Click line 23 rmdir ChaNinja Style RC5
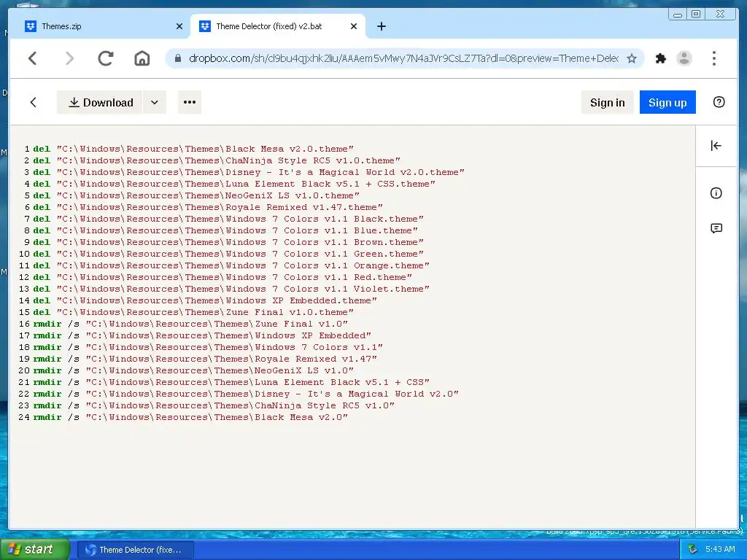This screenshot has height=560, width=747. point(214,405)
